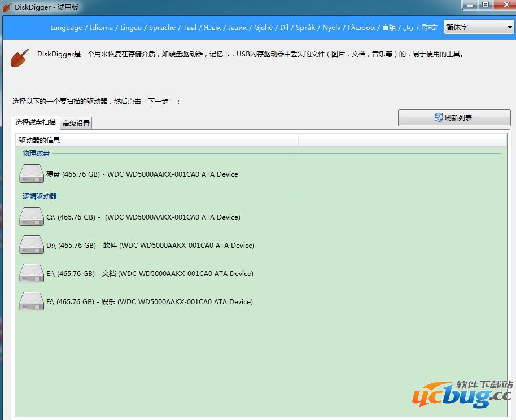Click the DiskDigger shovel logo

click(19, 58)
